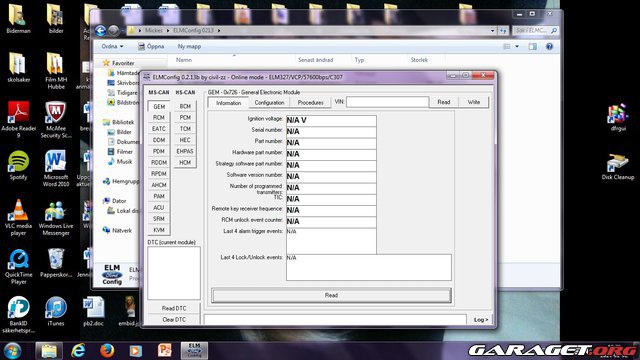Viewport: 640px width, 360px height.
Task: Select the HCM module button
Action: coord(185,162)
